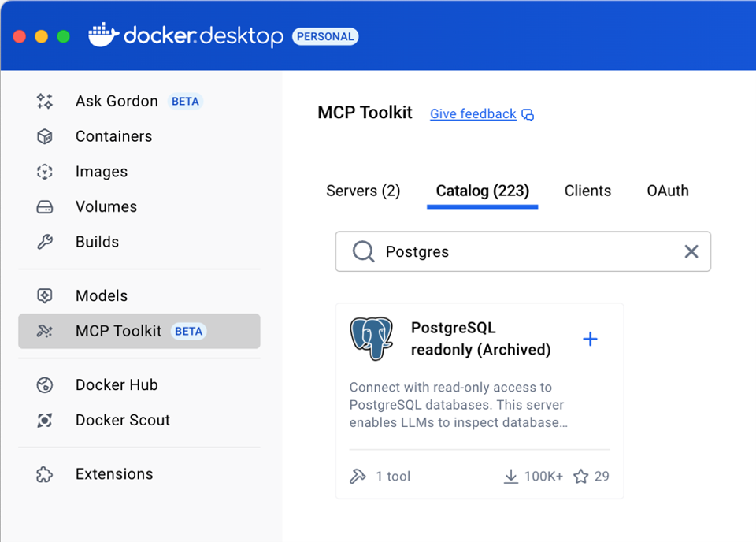Click the MCP Toolkit sidebar icon
Image resolution: width=756 pixels, height=542 pixels.
(x=45, y=332)
